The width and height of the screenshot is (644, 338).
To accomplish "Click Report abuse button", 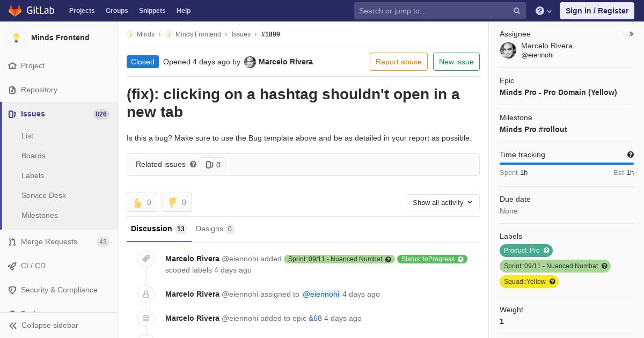I will pos(399,62).
